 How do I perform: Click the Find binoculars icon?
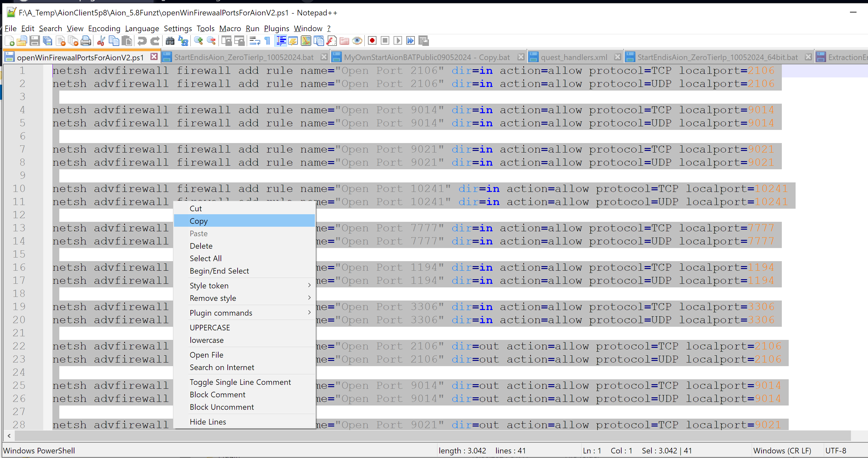click(x=170, y=41)
